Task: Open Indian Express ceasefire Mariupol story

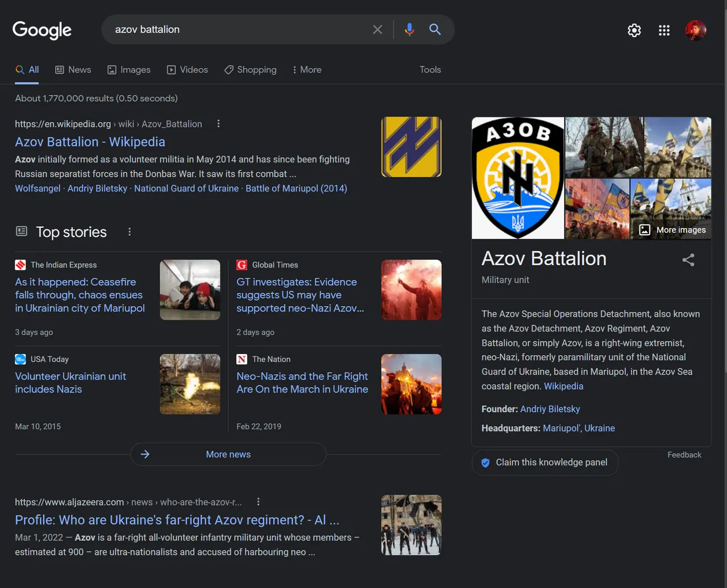Action: [x=80, y=295]
